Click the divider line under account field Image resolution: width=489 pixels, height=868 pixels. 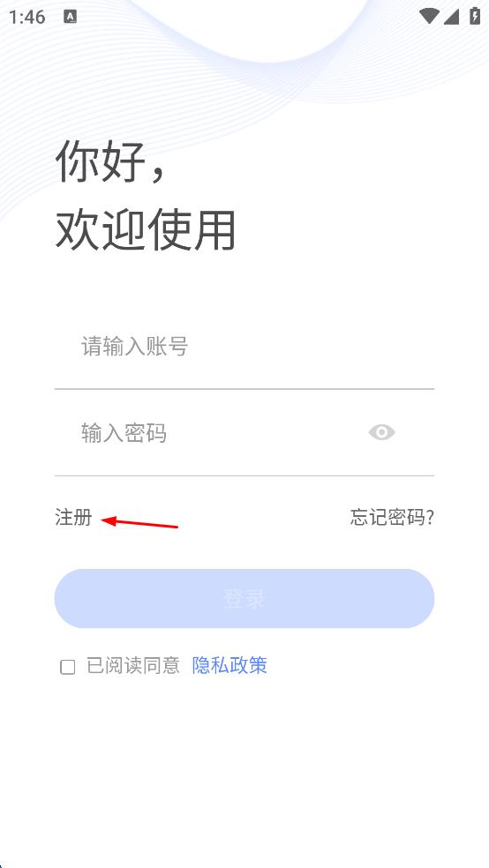244,389
